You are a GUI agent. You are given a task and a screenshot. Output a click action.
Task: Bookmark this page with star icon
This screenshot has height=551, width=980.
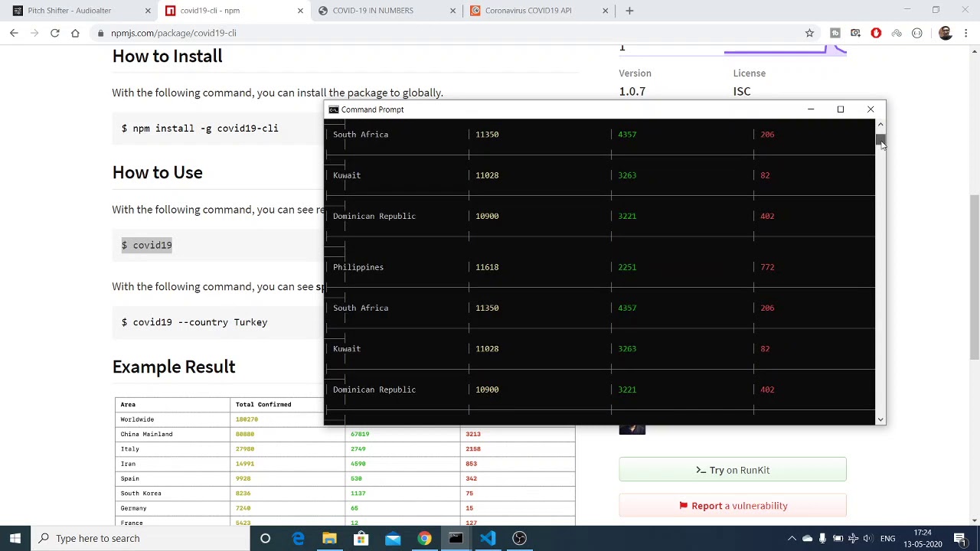click(809, 33)
